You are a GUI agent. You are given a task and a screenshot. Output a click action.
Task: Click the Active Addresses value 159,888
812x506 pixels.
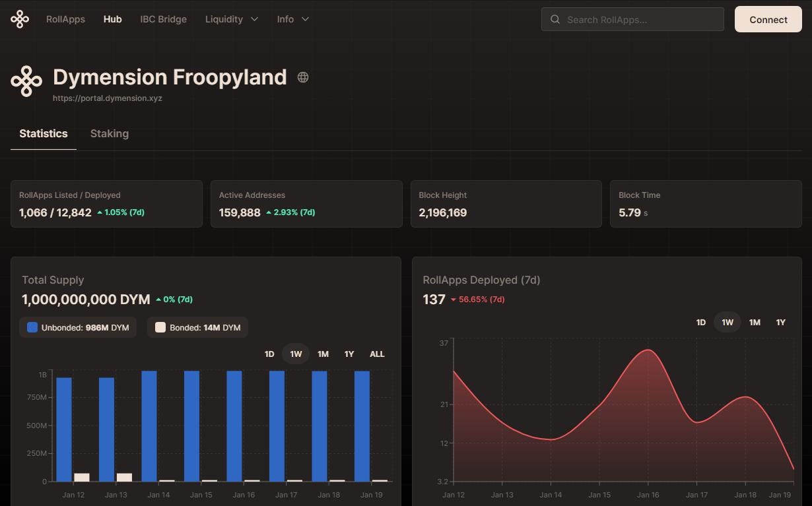click(x=240, y=212)
